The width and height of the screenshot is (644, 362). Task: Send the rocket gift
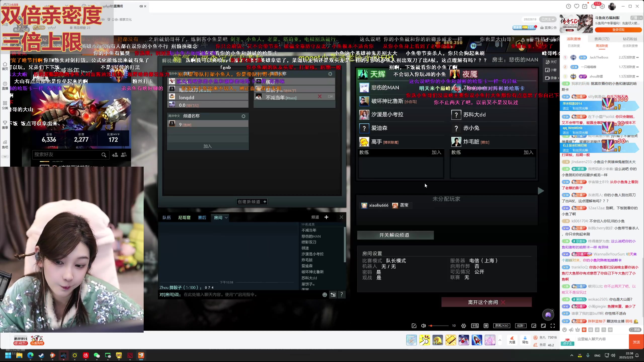pos(477,340)
